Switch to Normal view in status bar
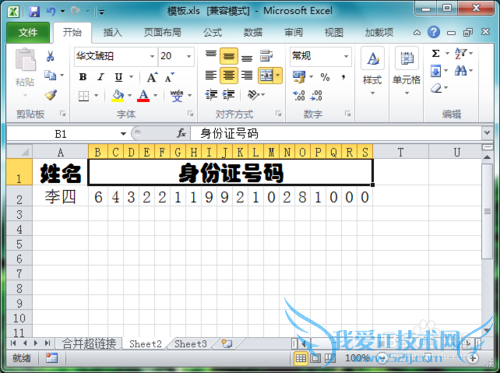 pos(301,358)
